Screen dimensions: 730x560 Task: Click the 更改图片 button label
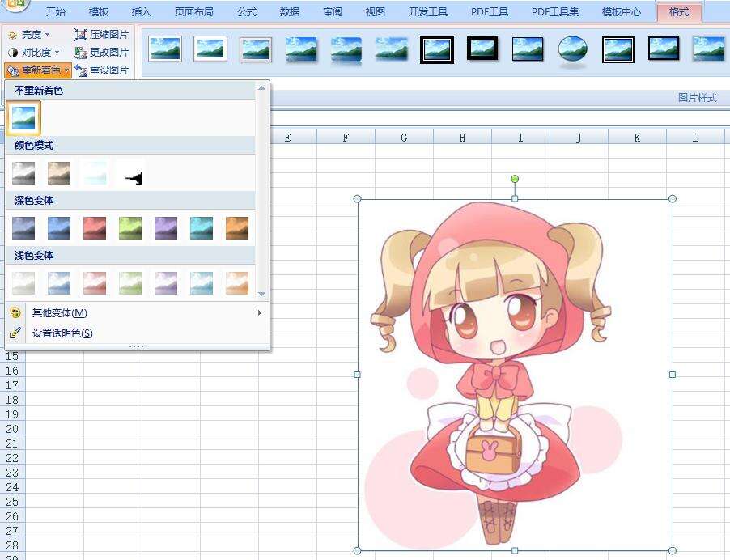point(109,52)
